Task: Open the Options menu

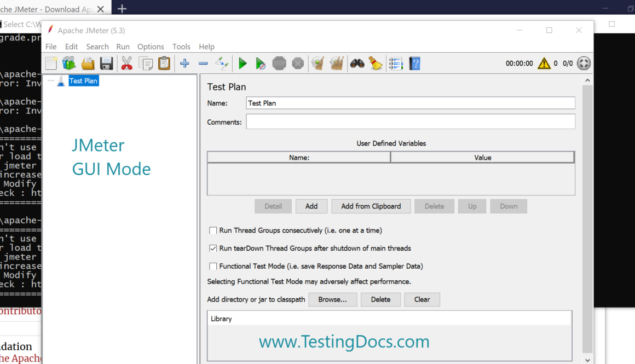Action: [151, 47]
